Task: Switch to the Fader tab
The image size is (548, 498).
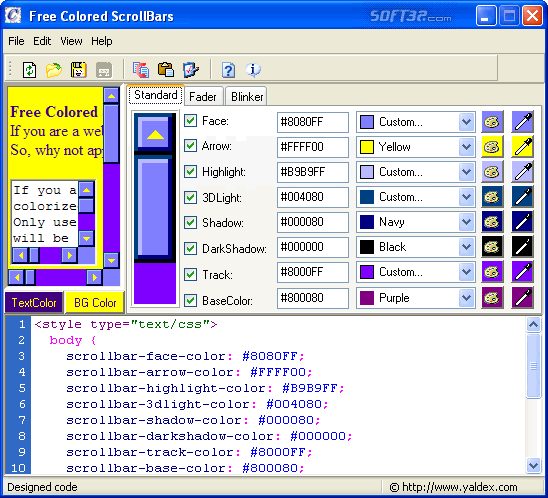Action: click(x=203, y=96)
